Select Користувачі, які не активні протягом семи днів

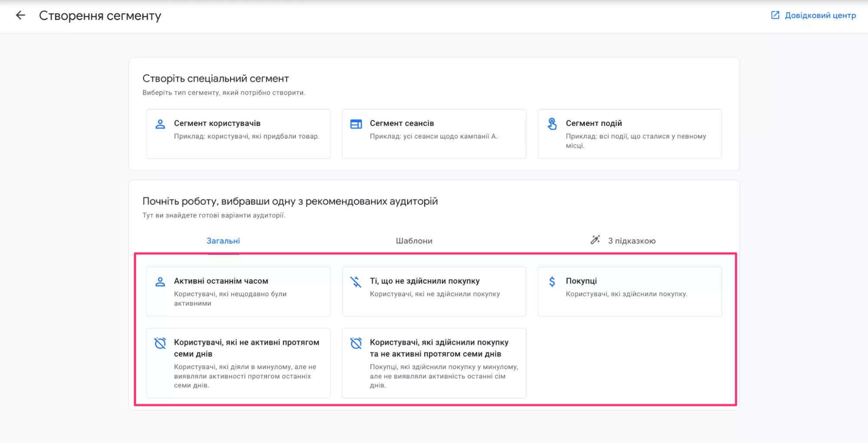point(238,363)
